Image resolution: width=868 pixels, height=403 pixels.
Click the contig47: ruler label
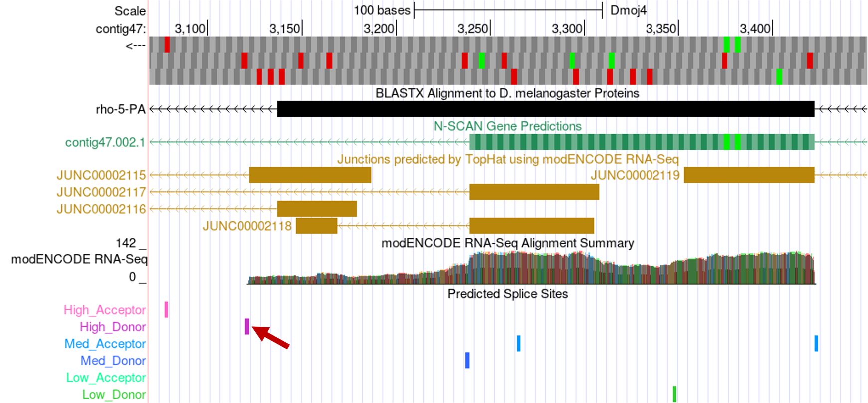[x=121, y=29]
